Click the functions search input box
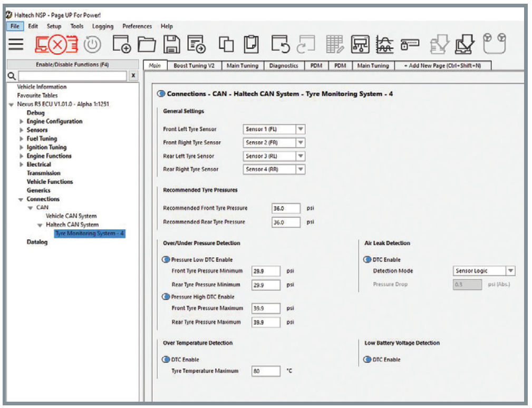Viewport: 532px width, 408px height. [72, 76]
